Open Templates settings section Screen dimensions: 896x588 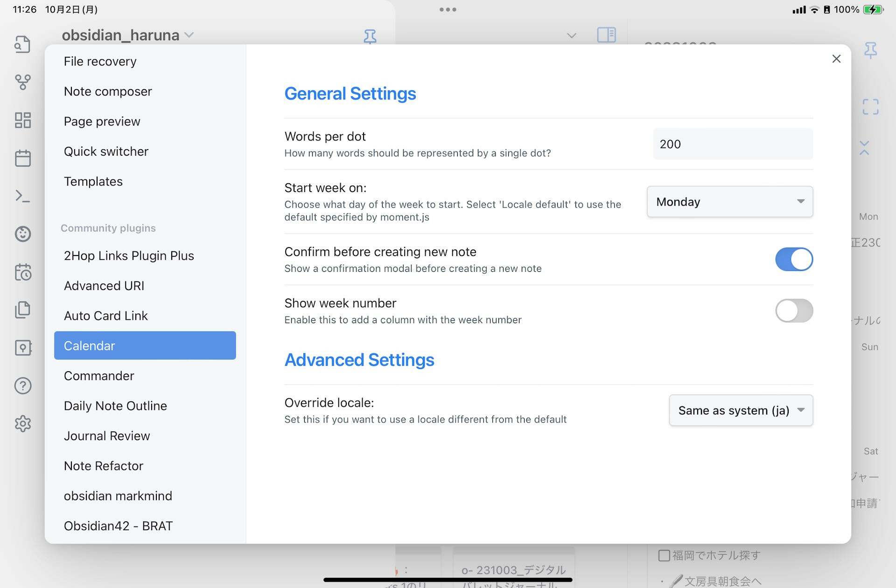pyautogui.click(x=93, y=181)
